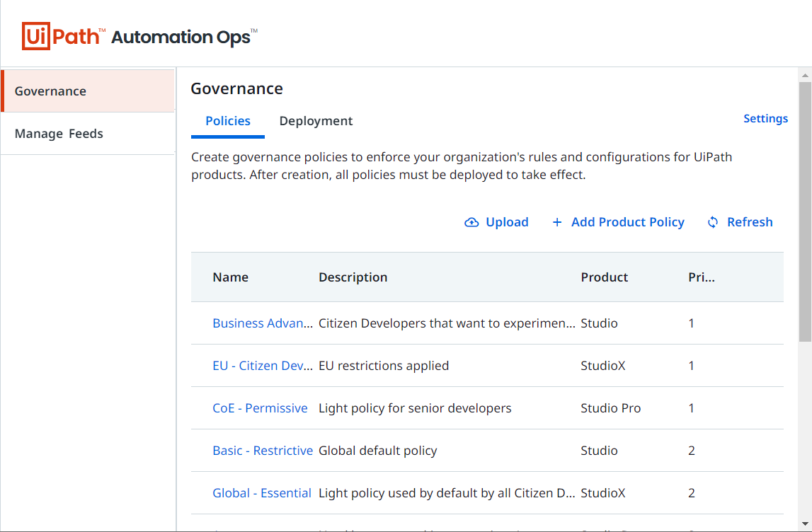Open Manage Feeds in the sidebar

click(x=88, y=134)
